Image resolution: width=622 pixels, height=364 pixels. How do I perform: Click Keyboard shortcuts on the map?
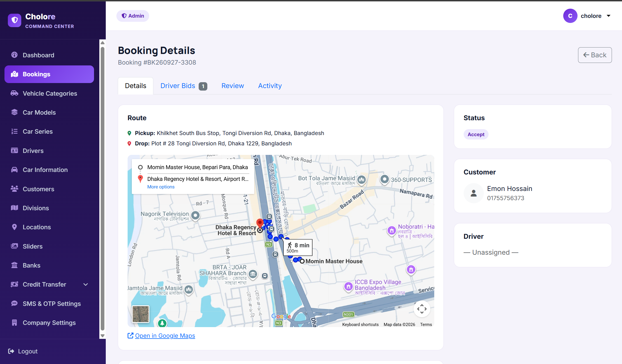(x=360, y=324)
